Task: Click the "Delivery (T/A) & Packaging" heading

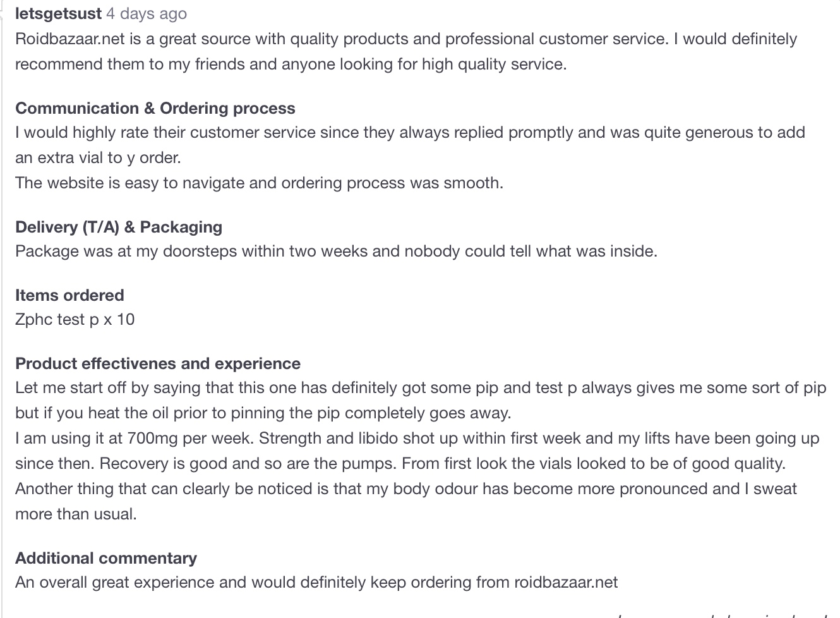Action: pyautogui.click(x=119, y=227)
